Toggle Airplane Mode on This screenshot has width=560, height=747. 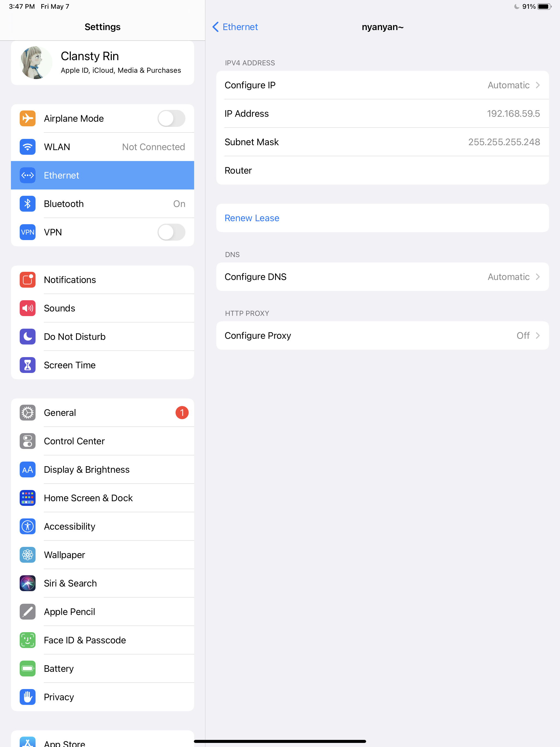(x=171, y=118)
